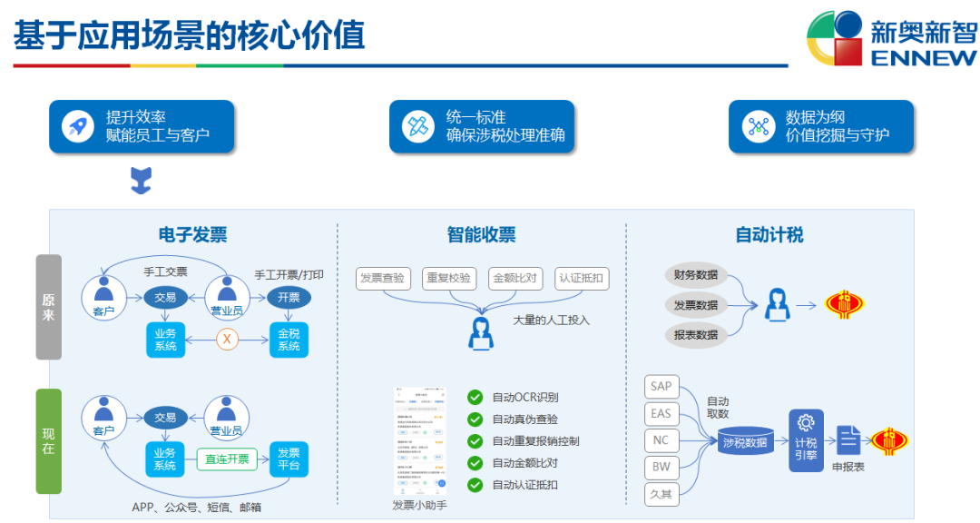Image resolution: width=980 pixels, height=523 pixels.
Task: Click the person icon under 大量的人工投入
Action: coord(481,333)
